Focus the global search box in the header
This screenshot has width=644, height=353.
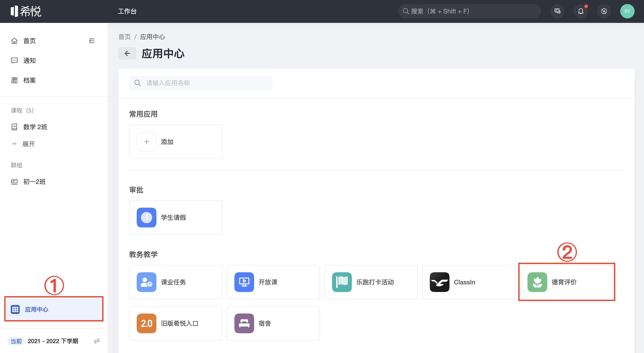click(469, 11)
